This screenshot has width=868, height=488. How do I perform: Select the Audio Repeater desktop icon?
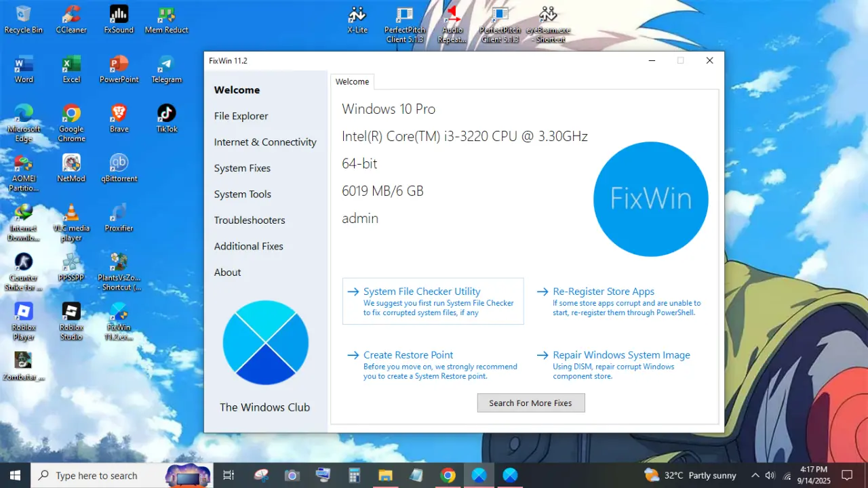[x=452, y=24]
